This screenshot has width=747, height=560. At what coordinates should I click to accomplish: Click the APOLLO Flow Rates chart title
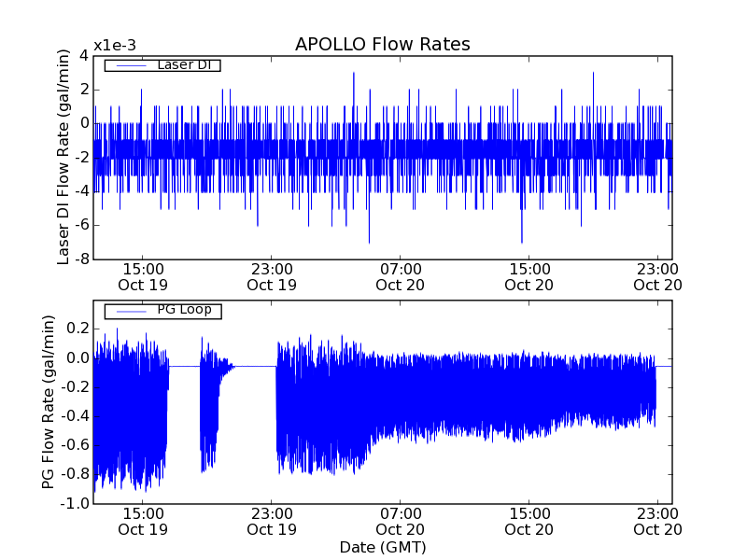click(382, 45)
